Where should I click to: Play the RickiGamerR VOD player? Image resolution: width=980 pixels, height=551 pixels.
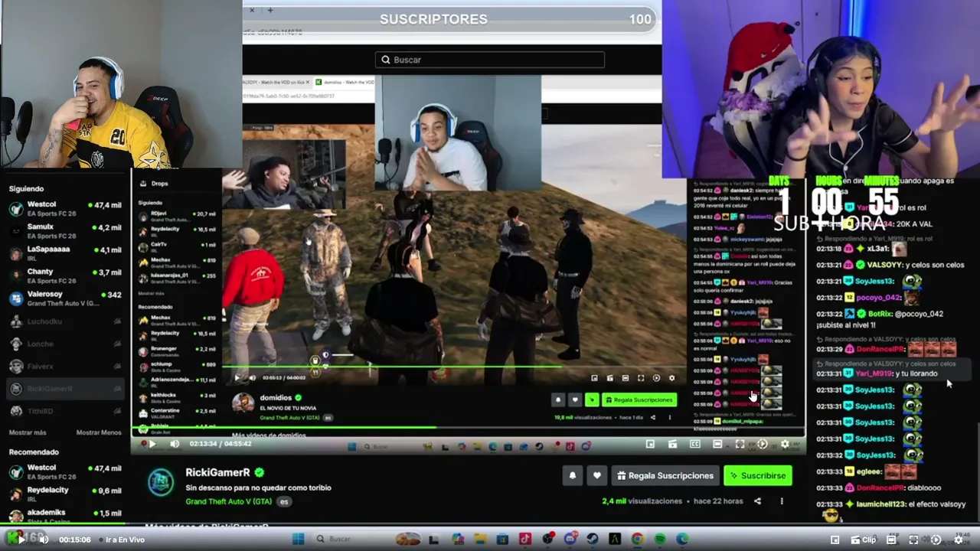tap(152, 444)
